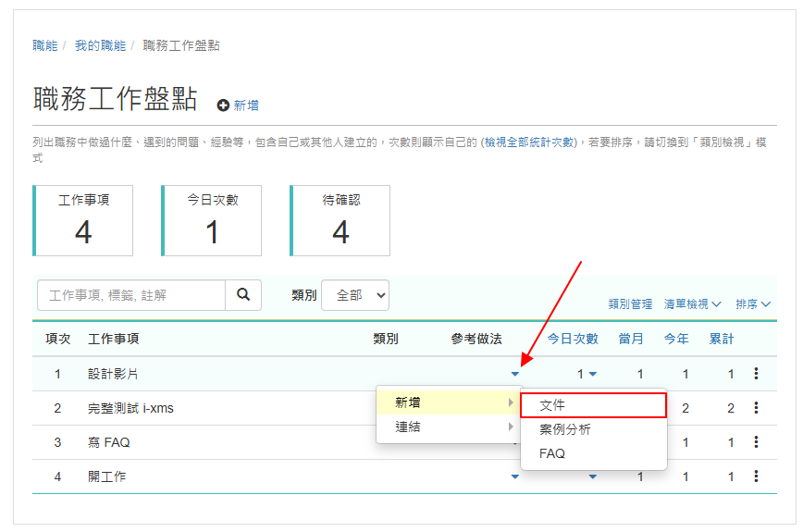
Task: Open 今日次數 dropdown arrow in 開工作 row
Action: [x=593, y=476]
